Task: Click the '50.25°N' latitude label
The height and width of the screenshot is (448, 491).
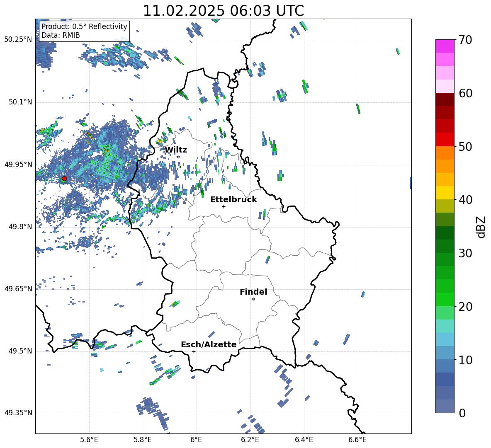Action: point(18,40)
